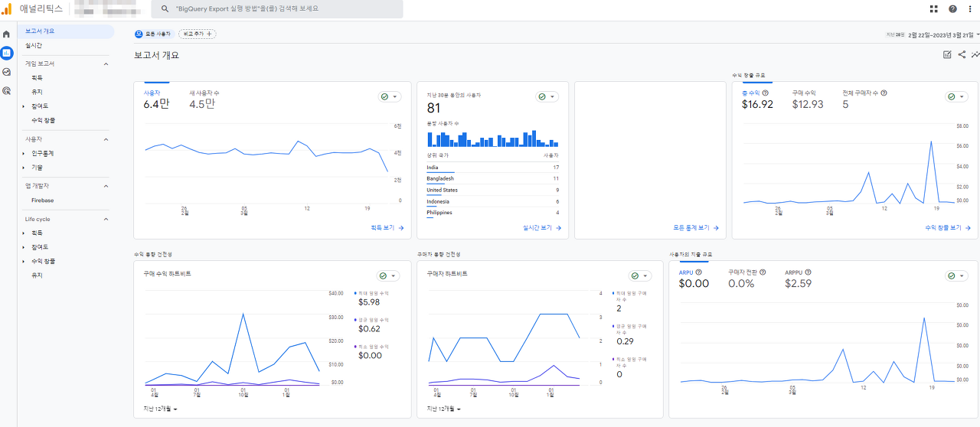Open the Google apps grid icon
Image resolution: width=980 pixels, height=427 pixels.
[x=933, y=8]
